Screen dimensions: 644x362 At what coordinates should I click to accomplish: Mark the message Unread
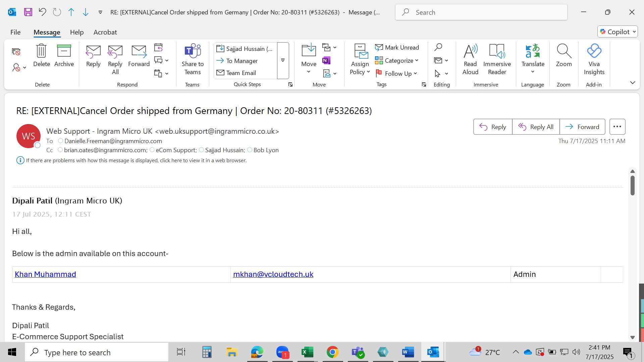[397, 47]
